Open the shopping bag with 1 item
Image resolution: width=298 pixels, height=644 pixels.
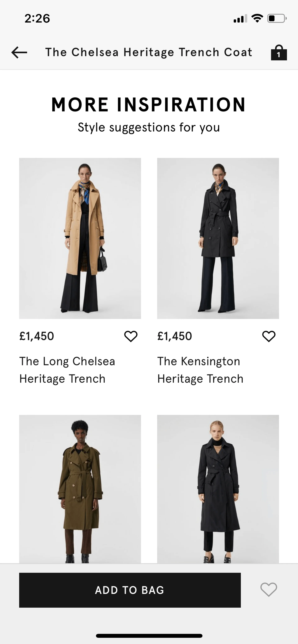coord(279,53)
